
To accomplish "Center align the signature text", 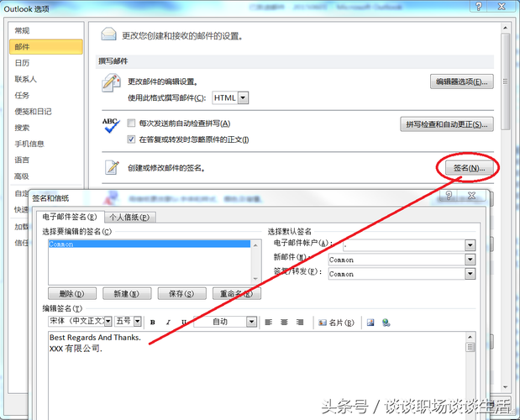I will [x=285, y=323].
